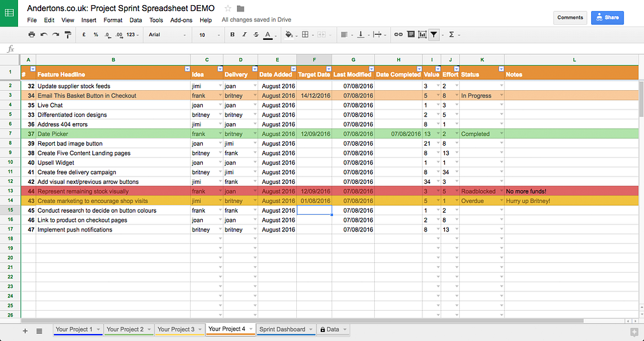The height and width of the screenshot is (341, 644).
Task: Show all sheets list icon
Action: (x=39, y=331)
